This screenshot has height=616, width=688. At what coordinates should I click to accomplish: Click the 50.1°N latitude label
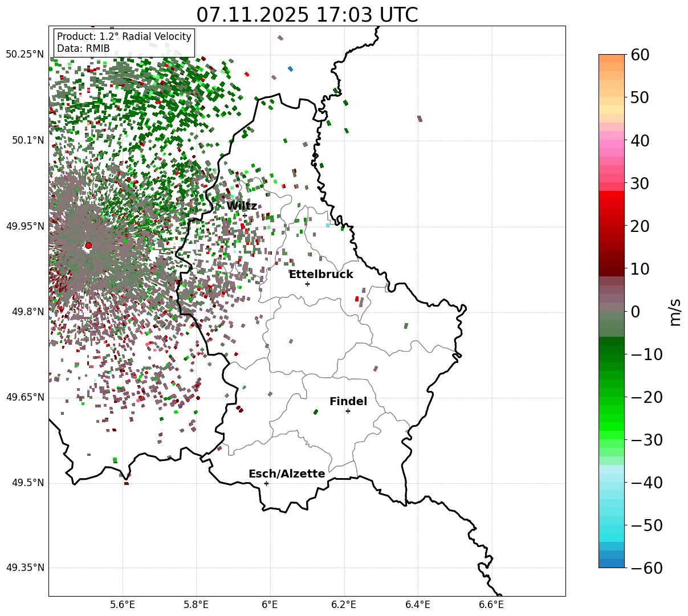[x=27, y=140]
